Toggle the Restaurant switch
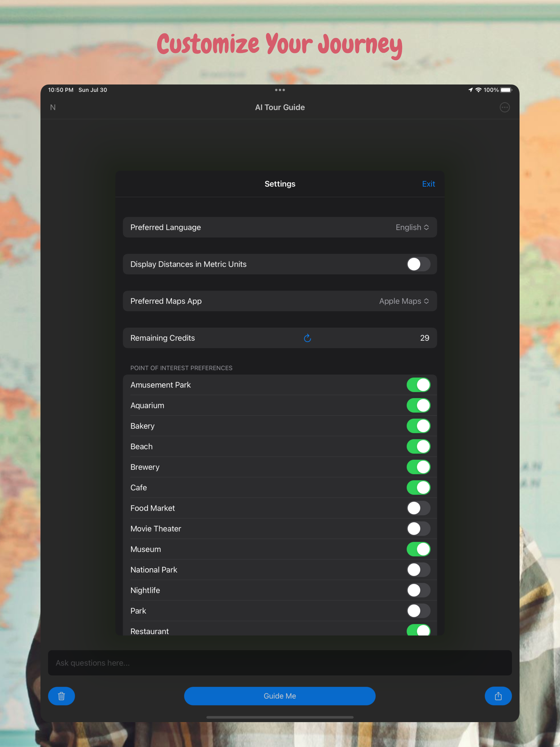Screen dimensions: 560x747 point(418,630)
